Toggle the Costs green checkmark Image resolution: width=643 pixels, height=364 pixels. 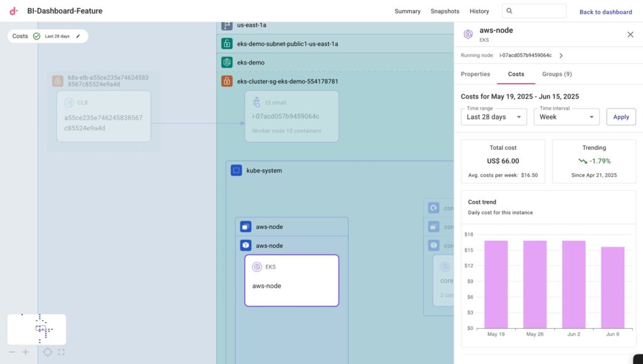(36, 36)
